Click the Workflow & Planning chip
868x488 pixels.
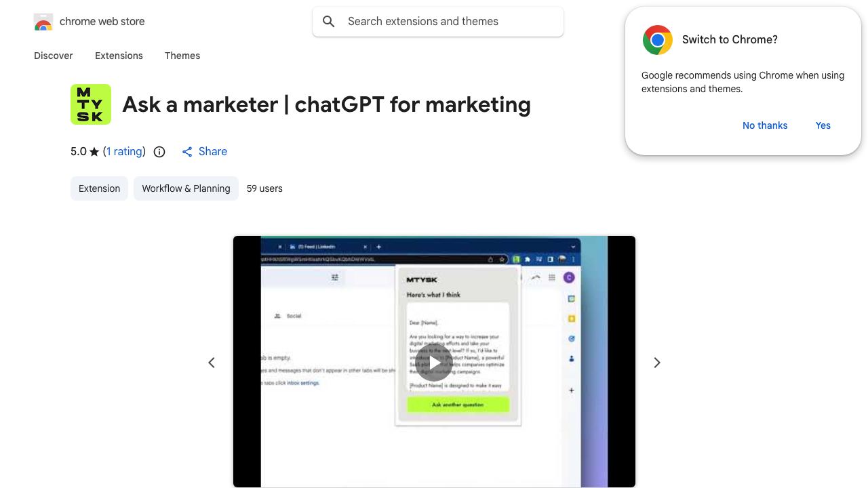click(186, 188)
